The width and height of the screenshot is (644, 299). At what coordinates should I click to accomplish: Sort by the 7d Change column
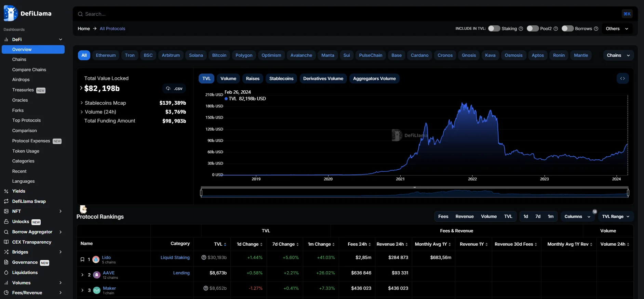pos(285,244)
